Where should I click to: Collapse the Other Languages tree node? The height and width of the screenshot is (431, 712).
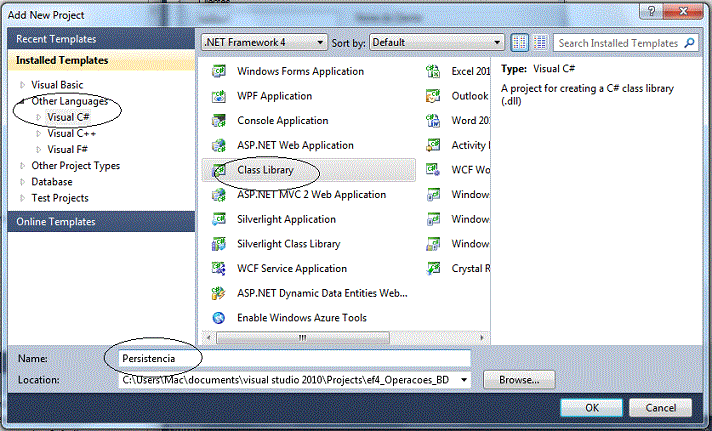tap(22, 101)
